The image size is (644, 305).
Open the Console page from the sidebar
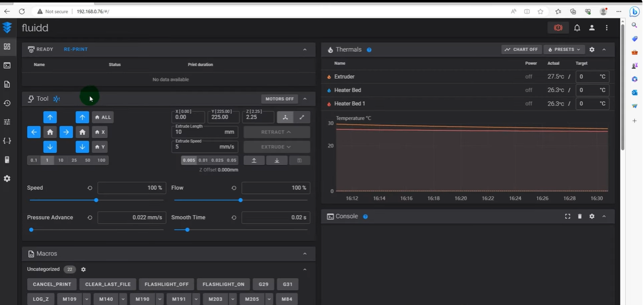pos(7,66)
